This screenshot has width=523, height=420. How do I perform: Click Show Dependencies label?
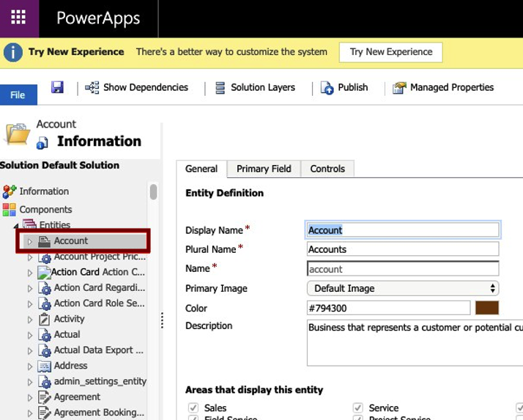[146, 87]
